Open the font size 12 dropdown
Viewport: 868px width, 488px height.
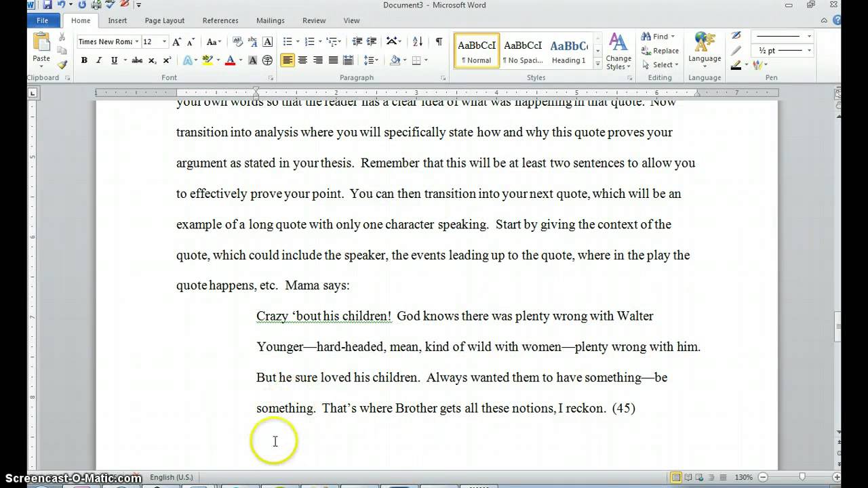(x=164, y=42)
